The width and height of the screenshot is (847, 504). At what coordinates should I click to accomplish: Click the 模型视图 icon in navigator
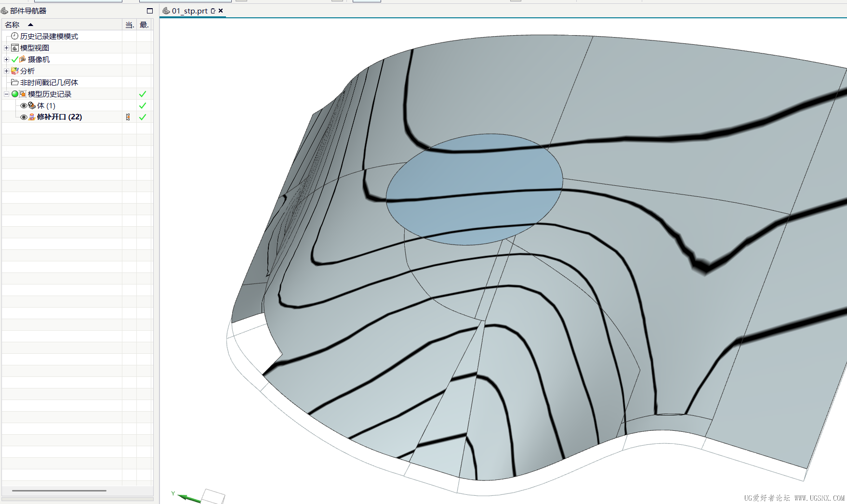(x=15, y=48)
